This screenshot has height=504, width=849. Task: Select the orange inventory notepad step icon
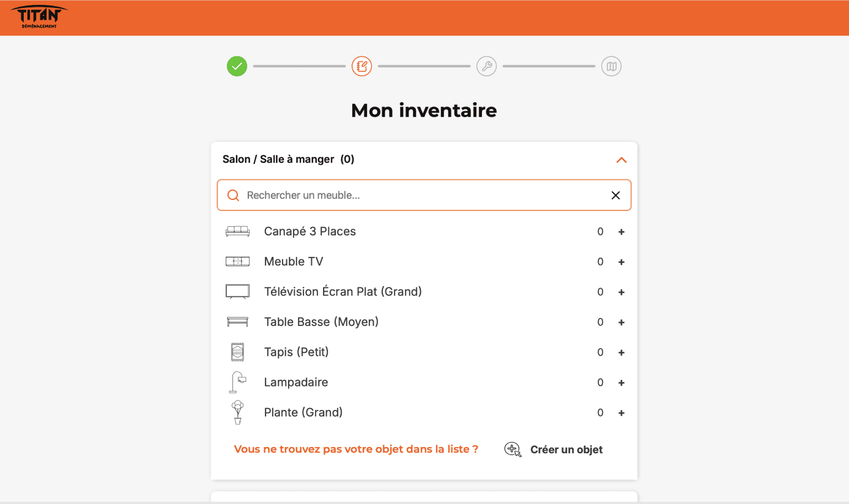(x=361, y=66)
